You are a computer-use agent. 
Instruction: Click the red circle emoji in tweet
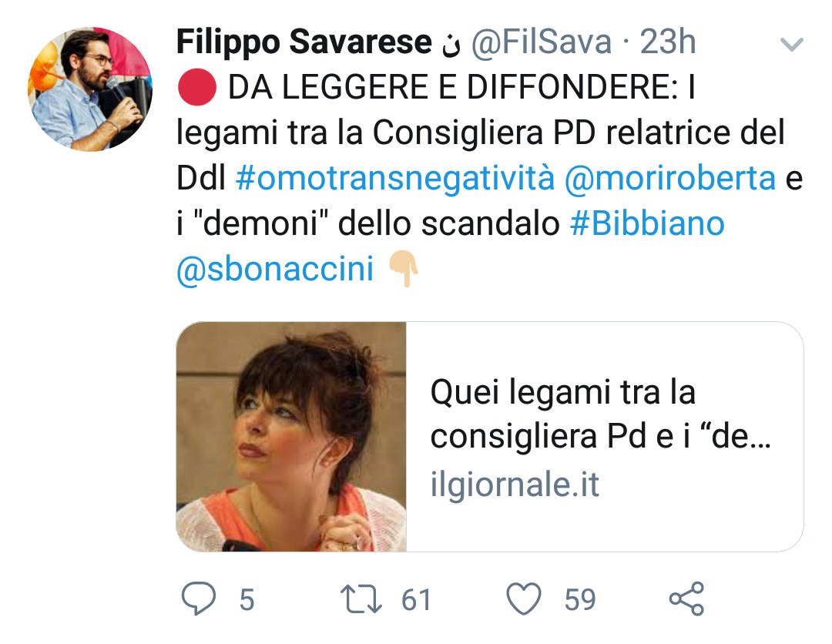(x=197, y=87)
